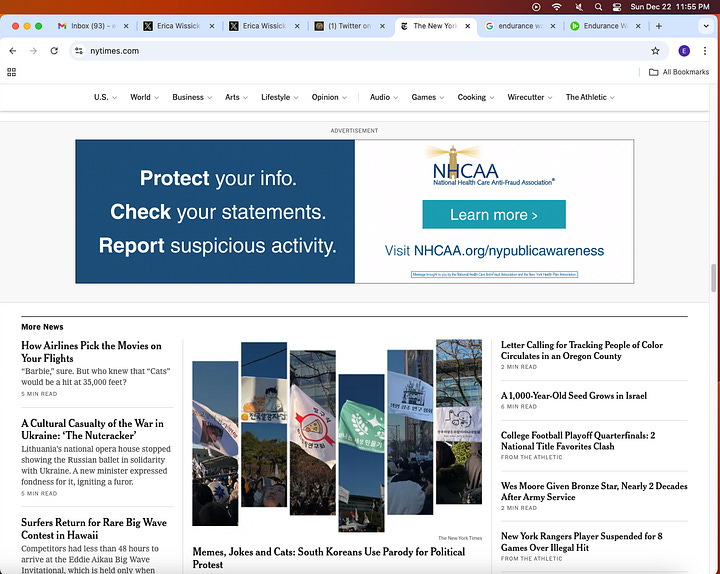
Task: Go back using the browser back arrow
Action: click(x=13, y=51)
